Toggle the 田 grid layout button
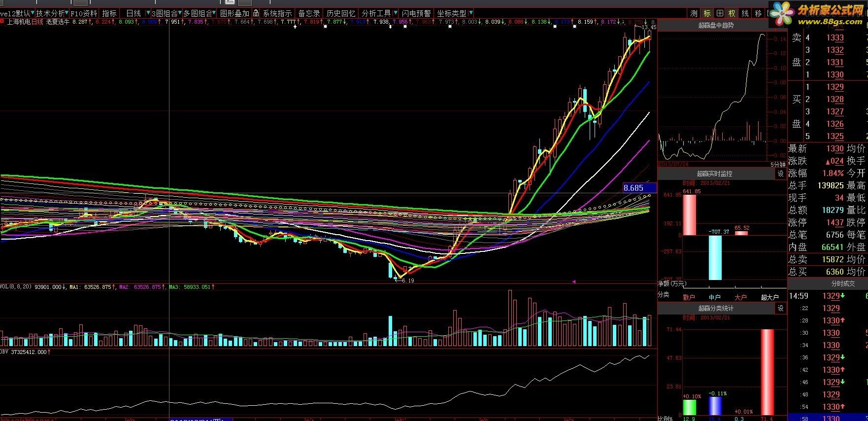The image size is (868, 421). pyautogui.click(x=720, y=13)
